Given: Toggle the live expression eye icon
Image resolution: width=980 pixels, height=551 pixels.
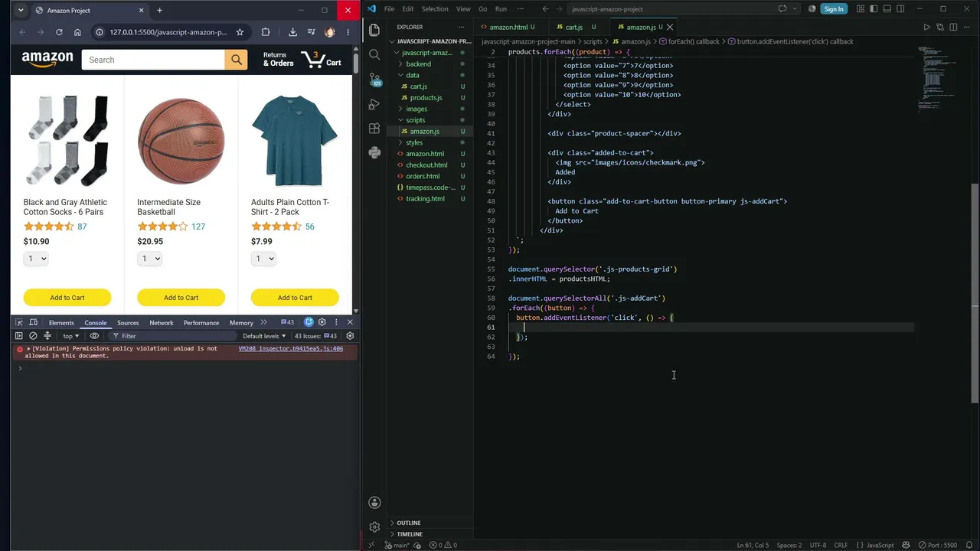Looking at the screenshot, I should coord(95,336).
